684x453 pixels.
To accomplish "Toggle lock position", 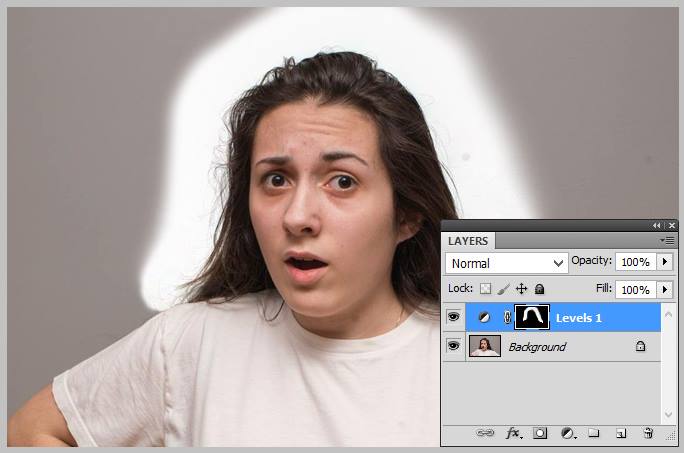I will [521, 289].
